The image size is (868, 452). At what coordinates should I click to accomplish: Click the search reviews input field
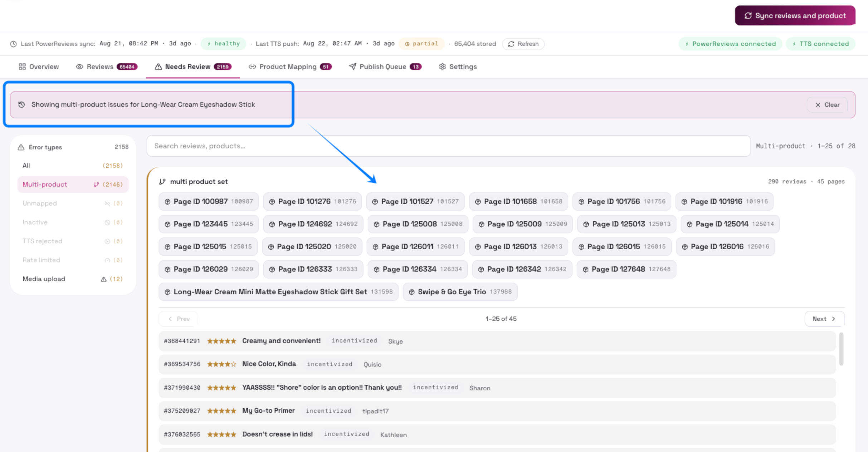(448, 146)
